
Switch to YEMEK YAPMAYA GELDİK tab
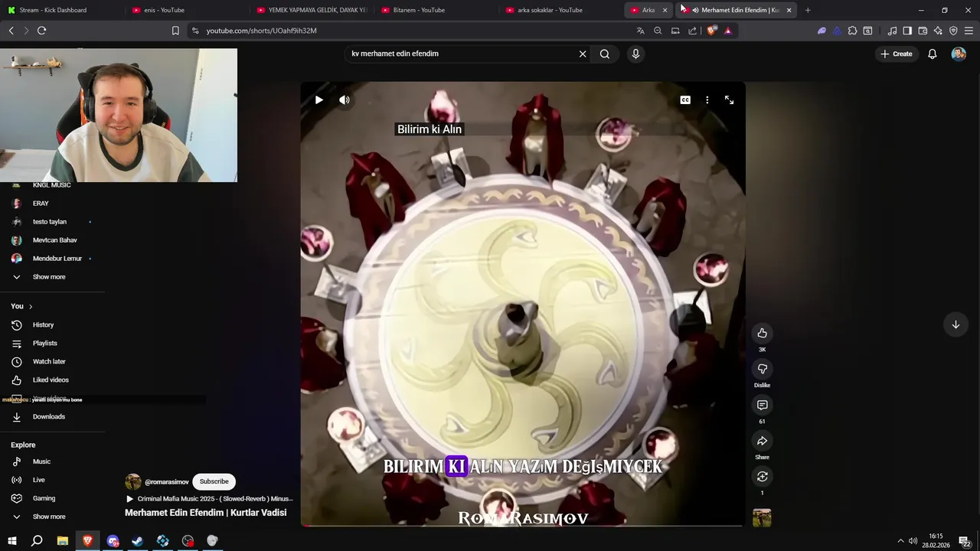[x=312, y=10]
